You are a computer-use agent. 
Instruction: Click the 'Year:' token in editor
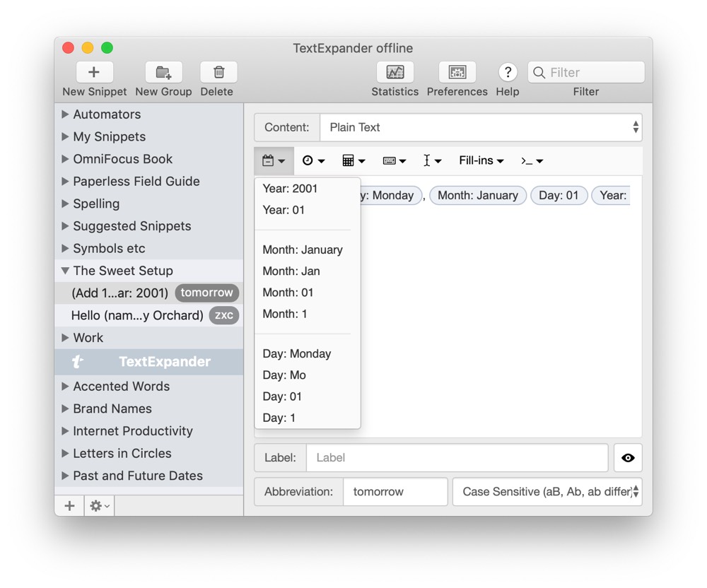pos(611,196)
